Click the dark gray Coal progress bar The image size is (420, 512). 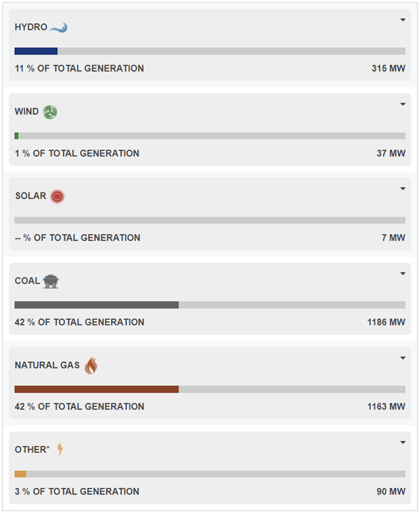[97, 305]
